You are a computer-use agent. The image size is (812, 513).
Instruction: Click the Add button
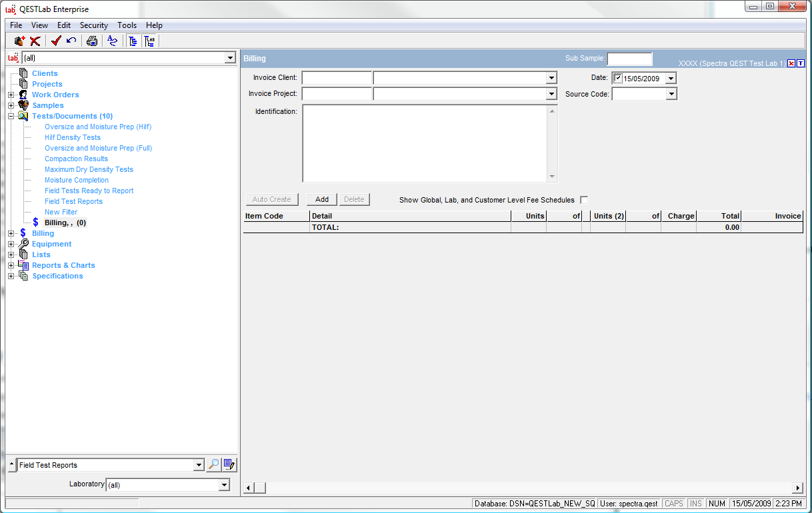[322, 199]
